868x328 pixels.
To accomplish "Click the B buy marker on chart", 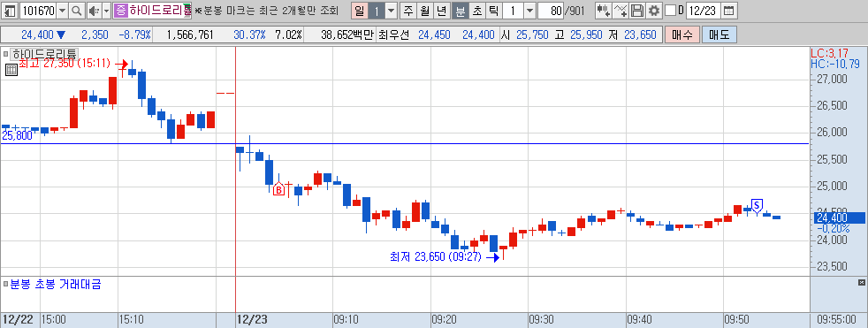I will pos(279,190).
